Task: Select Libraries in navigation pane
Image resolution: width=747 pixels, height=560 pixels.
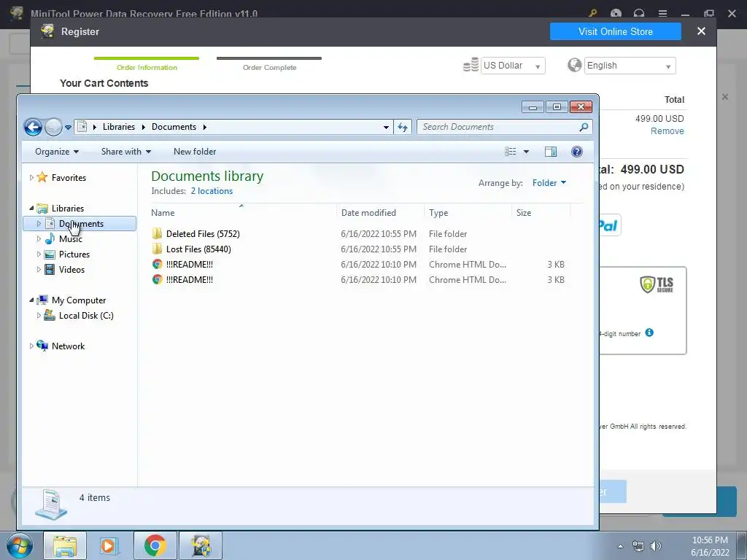Action: (68, 208)
